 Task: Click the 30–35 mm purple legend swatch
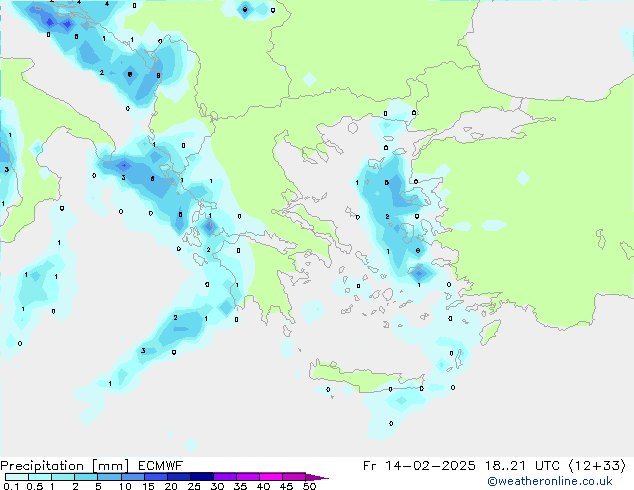224,477
